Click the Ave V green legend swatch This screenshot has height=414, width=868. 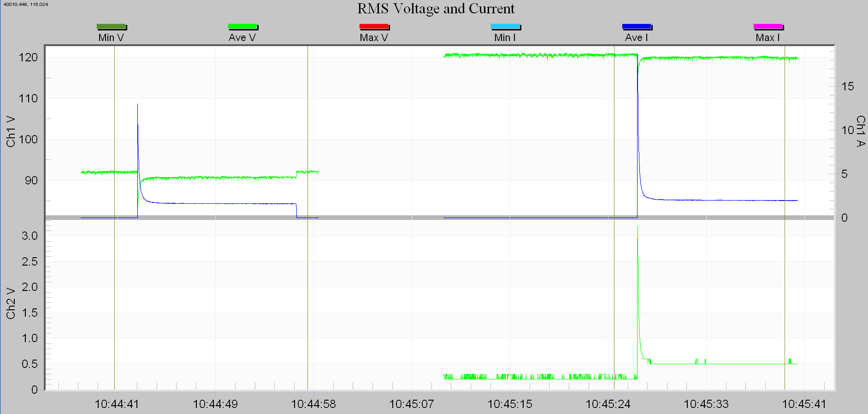tap(242, 27)
